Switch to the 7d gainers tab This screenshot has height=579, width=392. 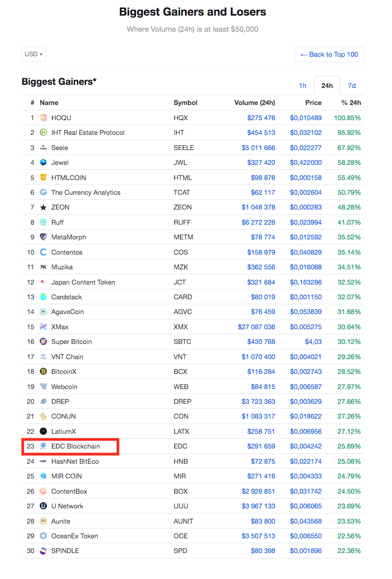(352, 86)
